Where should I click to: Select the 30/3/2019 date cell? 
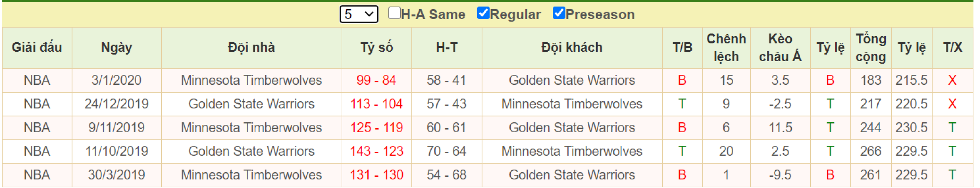[117, 175]
